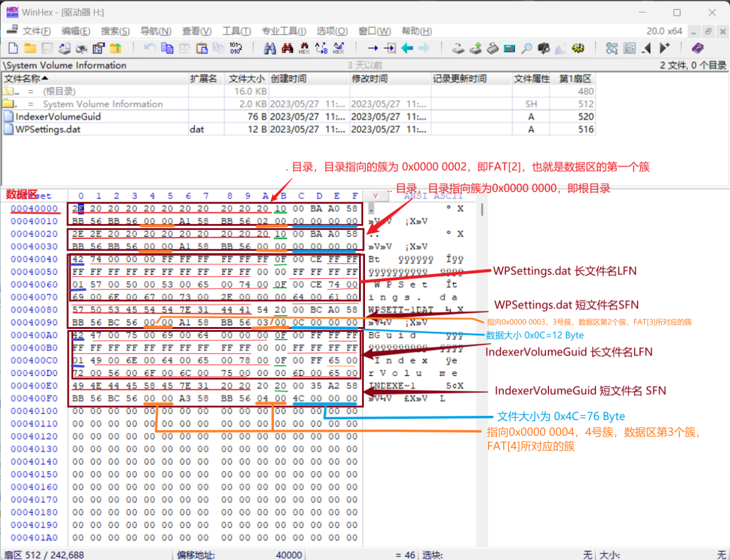Click the blue binoculars Find Text icon
Screen dimensions: 730x560
(x=270, y=48)
